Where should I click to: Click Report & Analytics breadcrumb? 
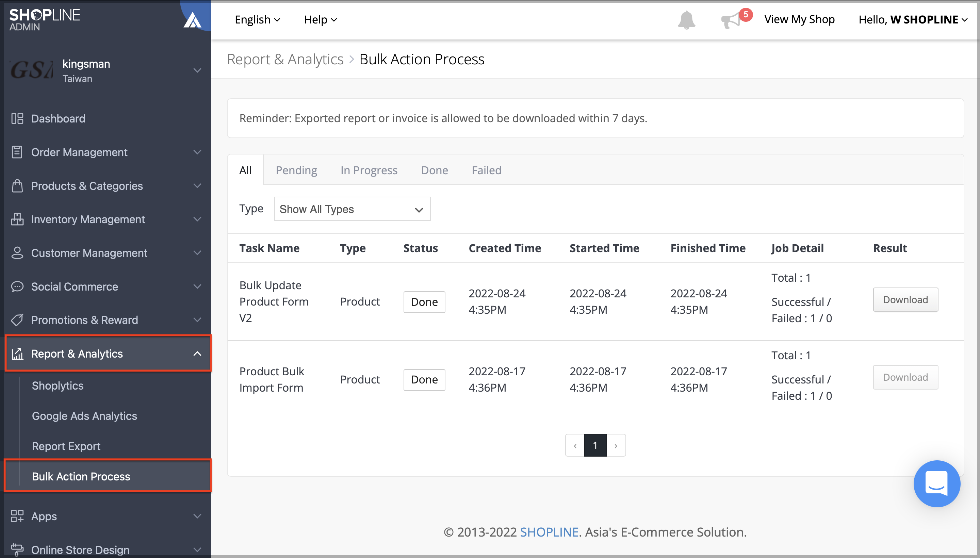pyautogui.click(x=285, y=60)
